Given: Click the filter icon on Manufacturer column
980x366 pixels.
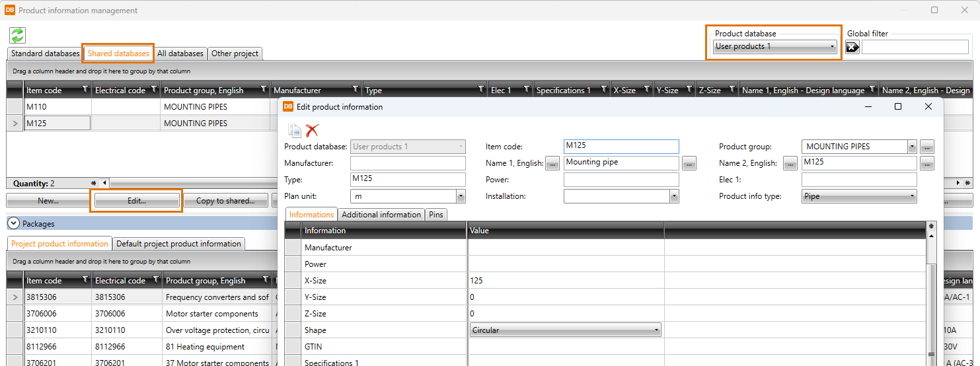Looking at the screenshot, I should point(356,90).
